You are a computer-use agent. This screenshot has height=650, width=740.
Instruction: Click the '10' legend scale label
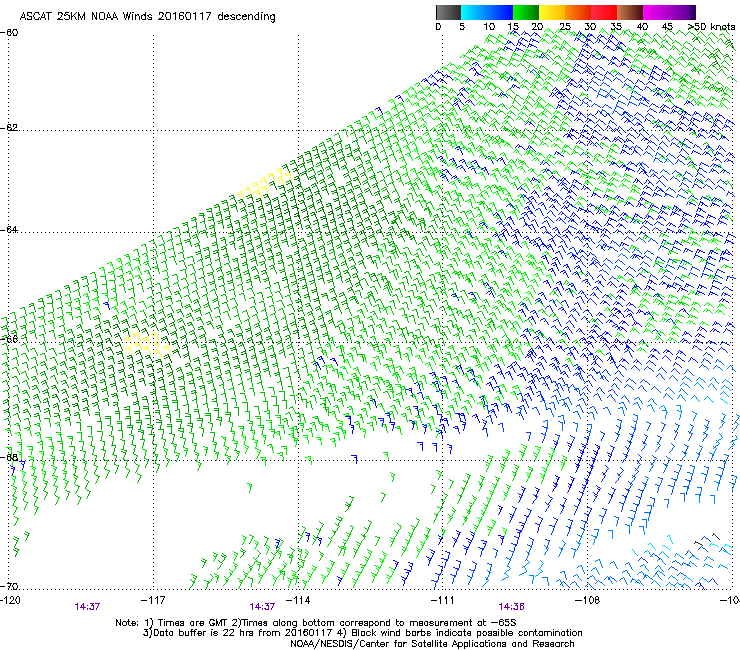coord(489,27)
